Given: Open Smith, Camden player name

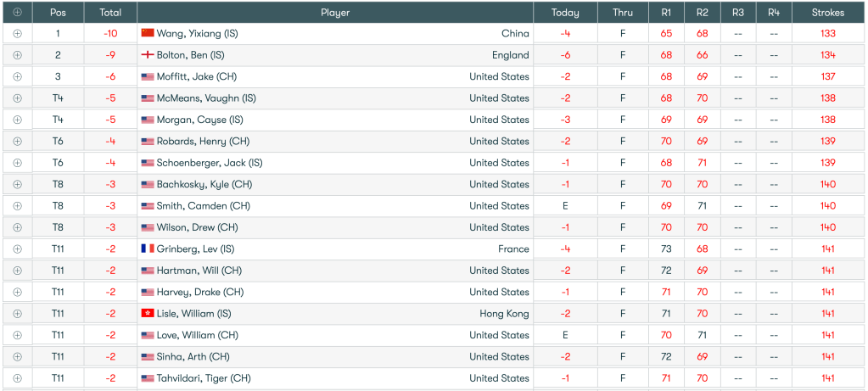Looking at the screenshot, I should pyautogui.click(x=204, y=206).
